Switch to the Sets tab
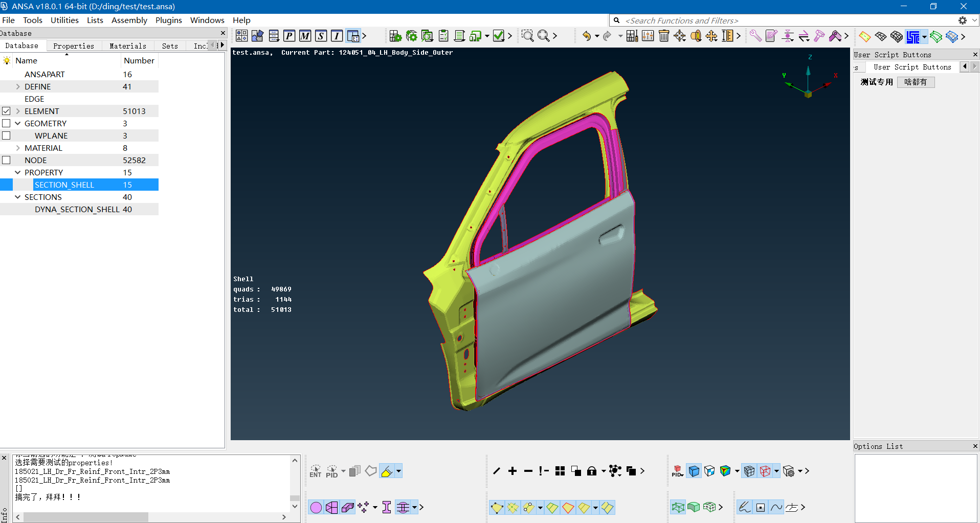Screen dimensions: 980x523 pyautogui.click(x=170, y=46)
